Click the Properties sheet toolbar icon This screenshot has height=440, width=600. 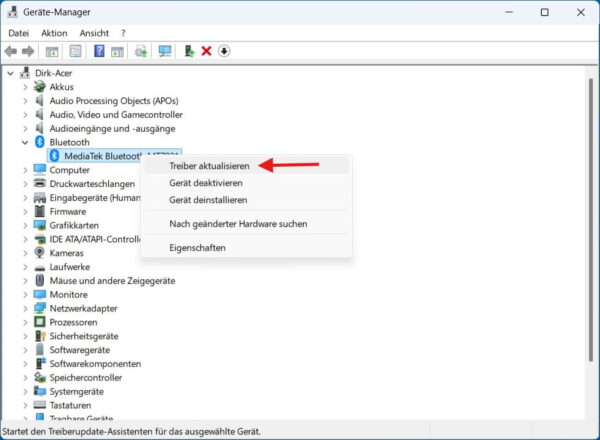coord(75,51)
